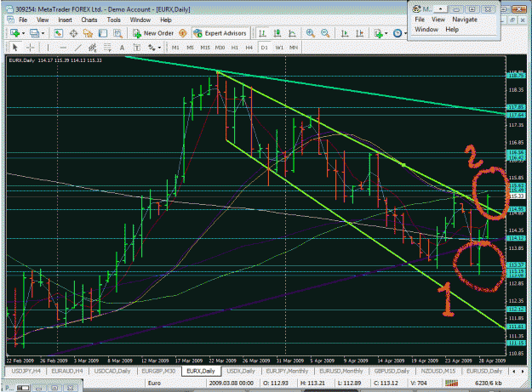Click the 115.33 current price label
The image size is (532, 392).
pyautogui.click(x=516, y=196)
